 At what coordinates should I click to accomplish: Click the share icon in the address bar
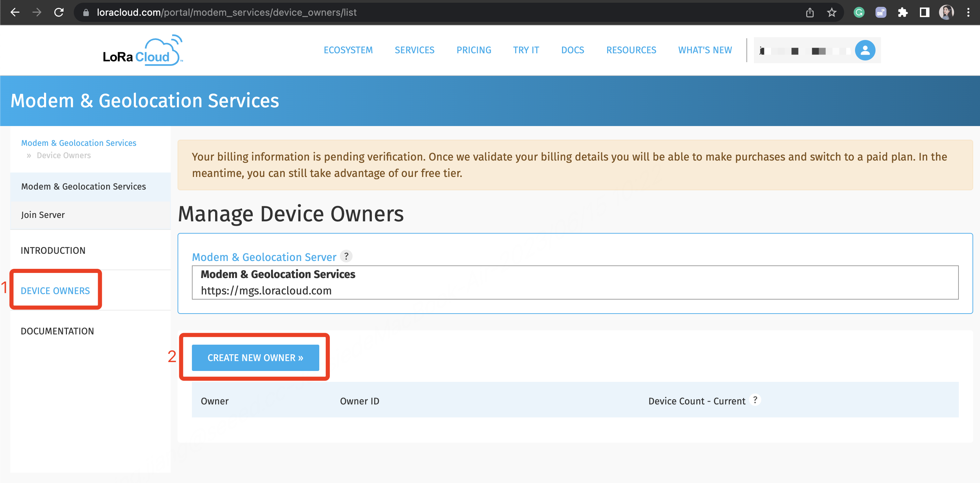click(x=810, y=12)
